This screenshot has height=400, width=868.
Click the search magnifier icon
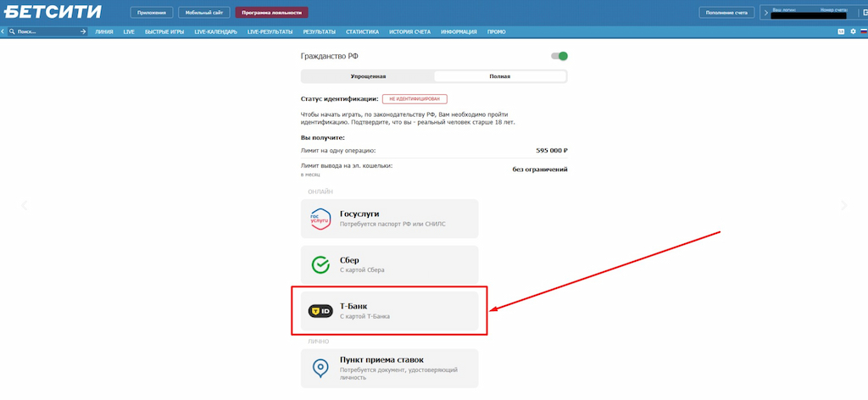coord(11,32)
